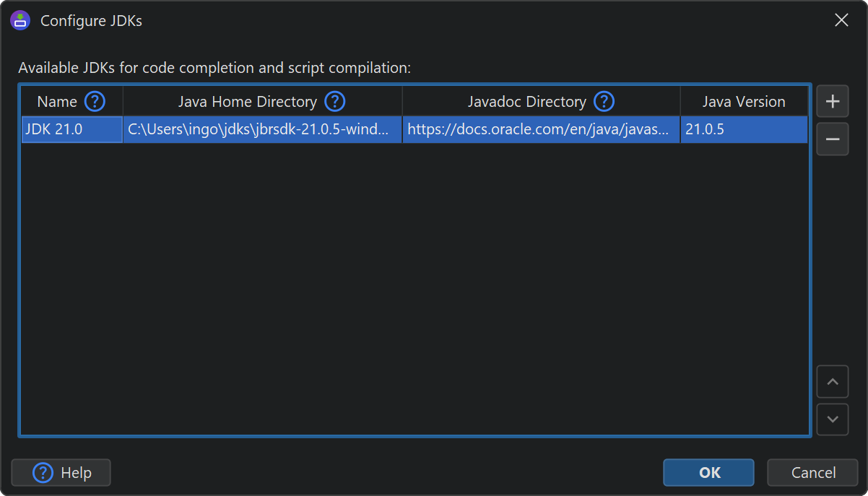Image resolution: width=868 pixels, height=496 pixels.
Task: Move selected JDK down with down chevron
Action: (x=832, y=419)
